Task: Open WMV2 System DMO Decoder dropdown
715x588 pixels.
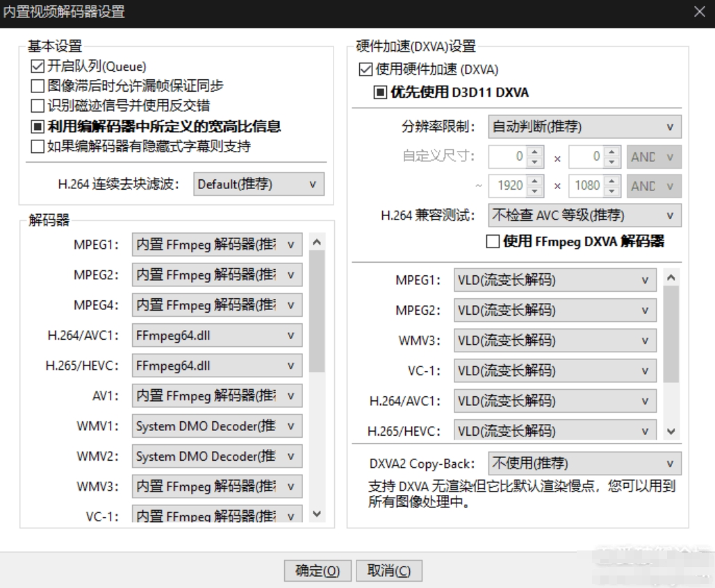Action: [217, 456]
